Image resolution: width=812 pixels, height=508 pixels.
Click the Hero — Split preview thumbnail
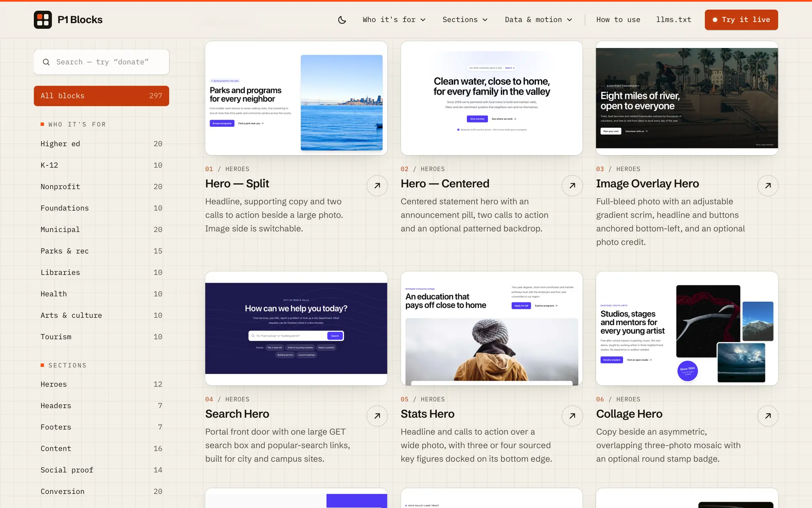point(296,98)
